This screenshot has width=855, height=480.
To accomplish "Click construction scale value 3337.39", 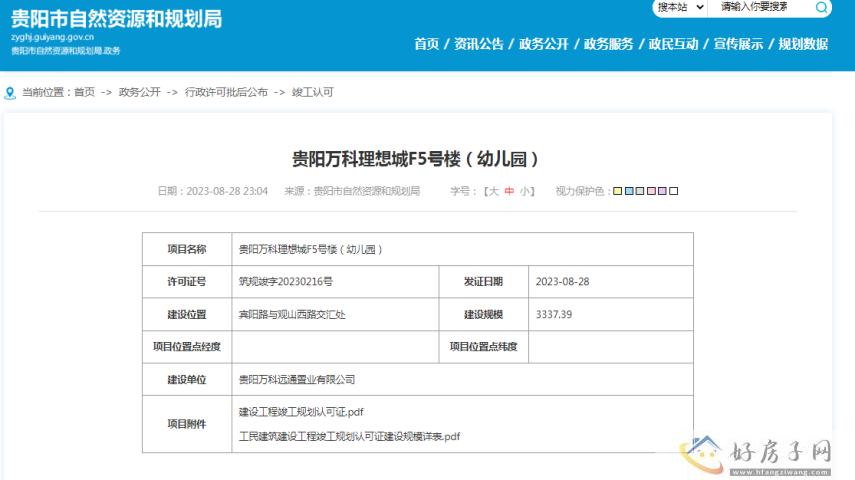I will point(553,314).
